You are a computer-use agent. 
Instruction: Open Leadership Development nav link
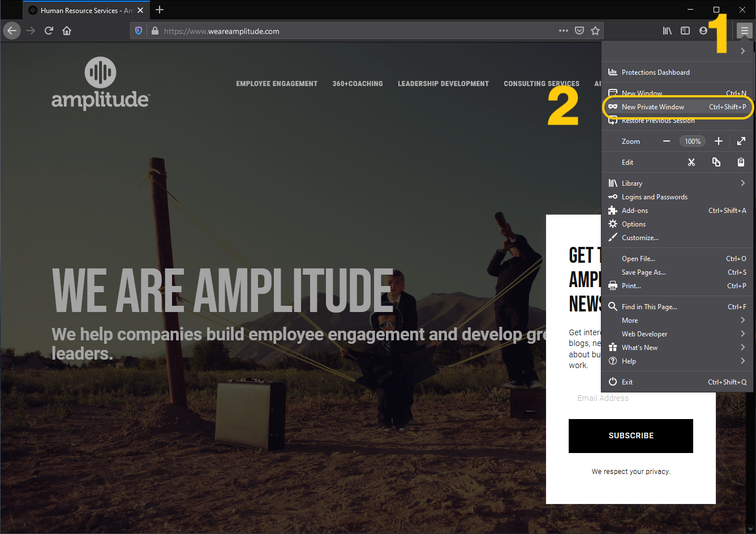point(443,83)
